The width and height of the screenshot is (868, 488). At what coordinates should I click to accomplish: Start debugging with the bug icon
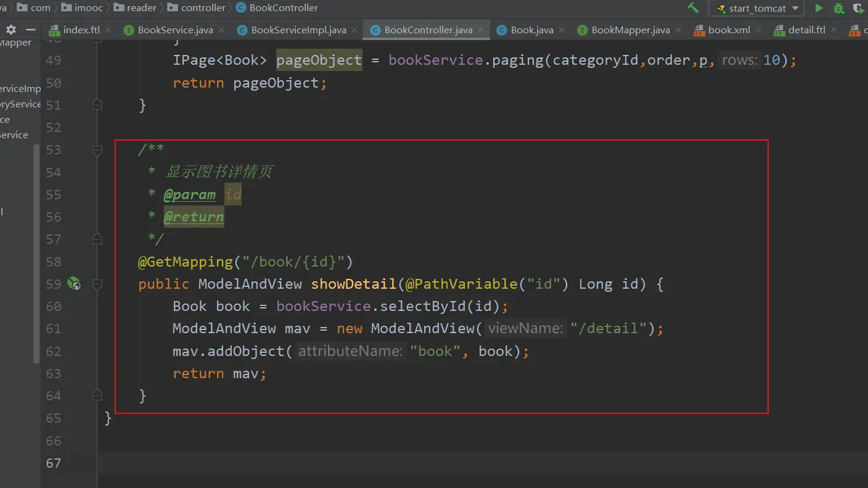coord(838,8)
